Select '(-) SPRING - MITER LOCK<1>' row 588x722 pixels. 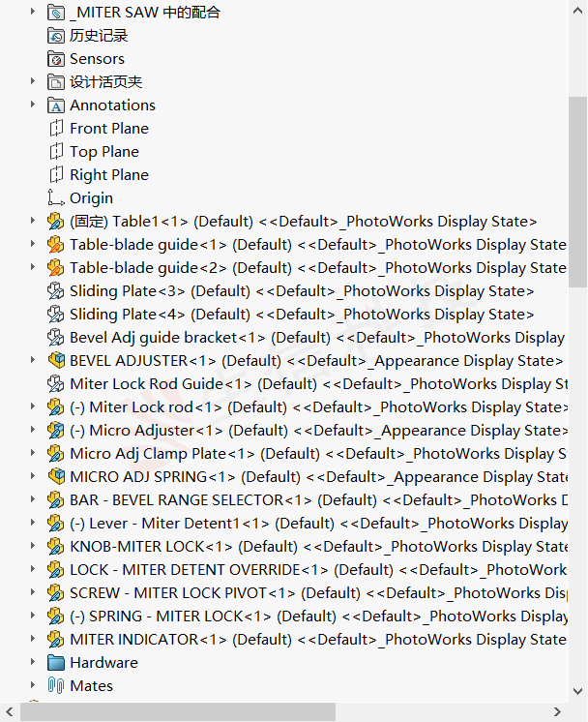(318, 617)
